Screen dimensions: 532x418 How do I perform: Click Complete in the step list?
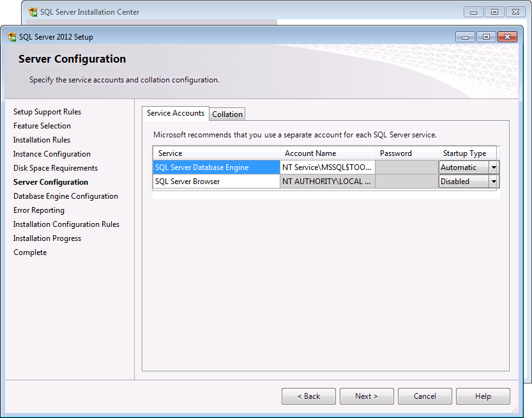click(x=30, y=252)
